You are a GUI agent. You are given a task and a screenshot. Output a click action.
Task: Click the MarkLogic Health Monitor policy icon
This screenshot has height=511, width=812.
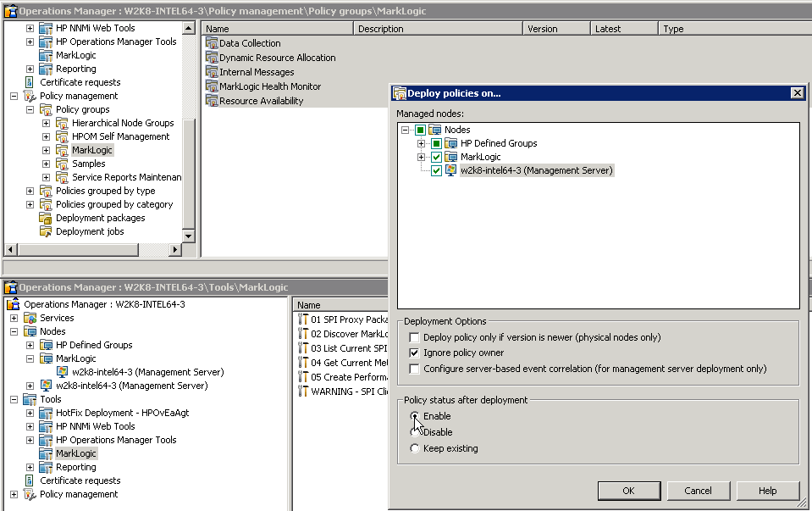coord(212,86)
